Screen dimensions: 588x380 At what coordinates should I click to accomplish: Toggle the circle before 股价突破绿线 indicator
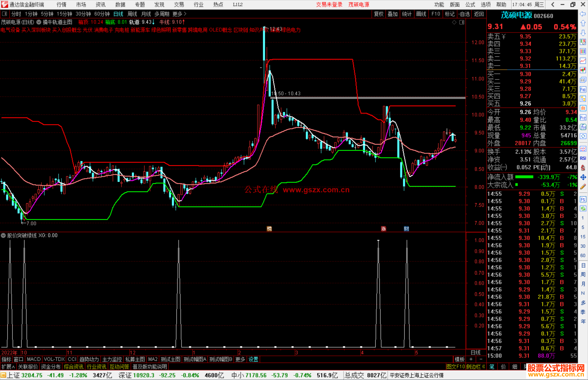point(4,235)
